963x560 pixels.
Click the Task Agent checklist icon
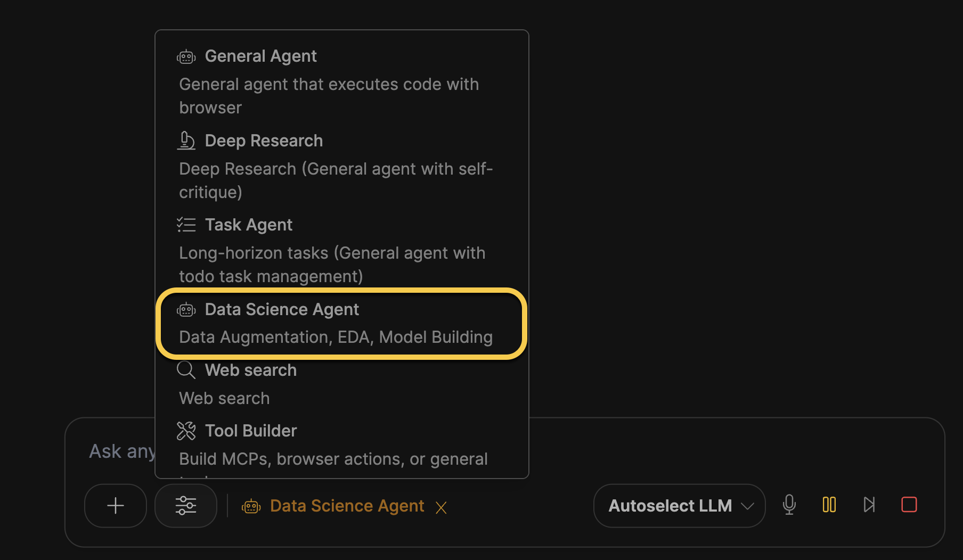pyautogui.click(x=186, y=225)
